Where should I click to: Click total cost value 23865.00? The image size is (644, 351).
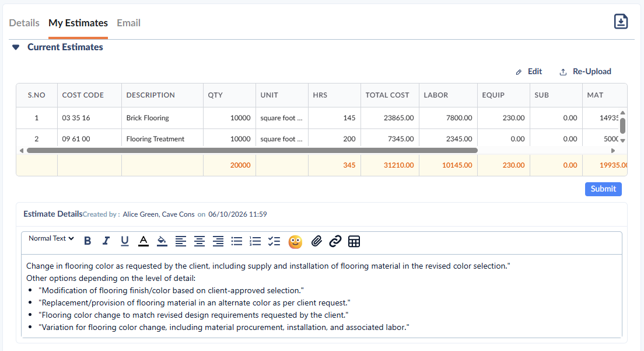pyautogui.click(x=399, y=118)
